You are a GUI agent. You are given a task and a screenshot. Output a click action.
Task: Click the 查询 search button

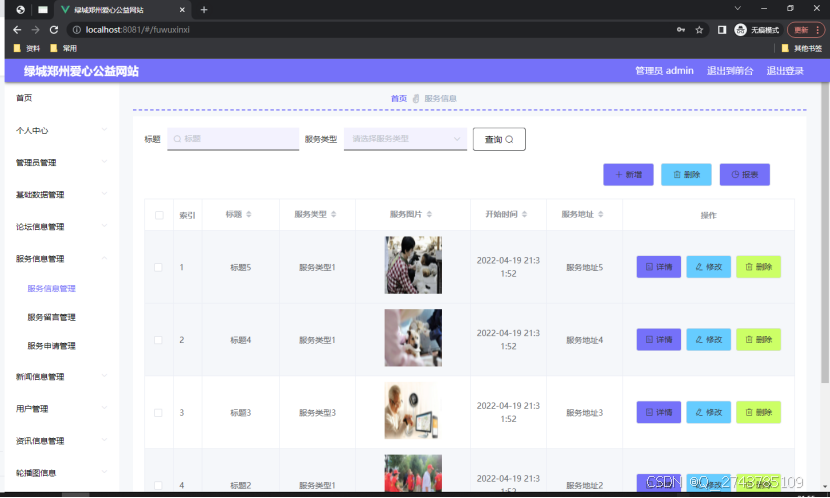tap(499, 139)
